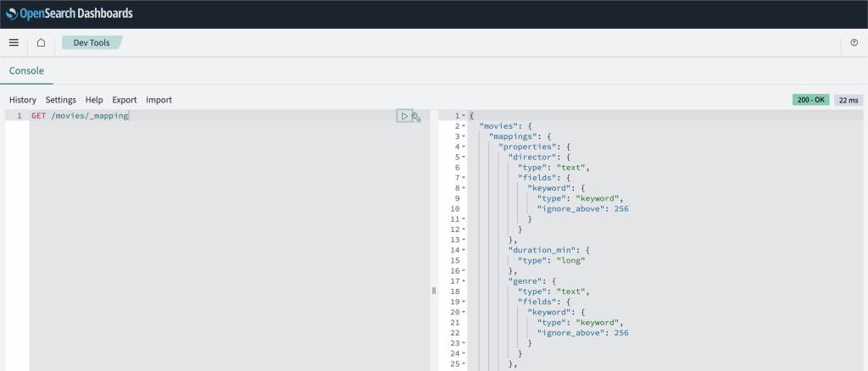Click Import in the console toolbar

pos(159,100)
